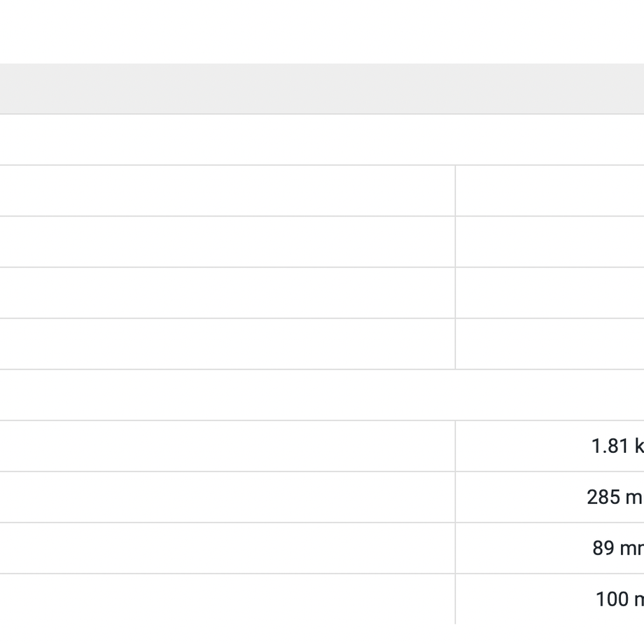Click the empty label cell beside 1.81 k
644x644 pixels.
[227, 446]
